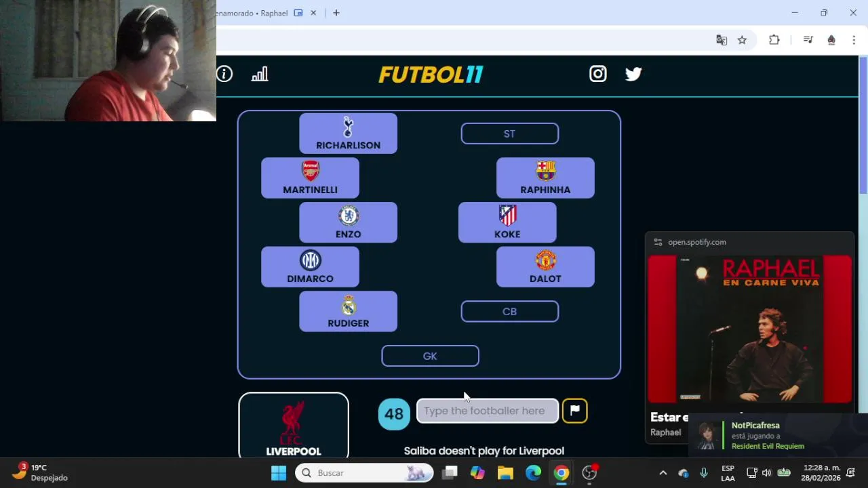Image resolution: width=868 pixels, height=488 pixels.
Task: Click the tab's picture-in-picture indicator
Action: coord(298,13)
